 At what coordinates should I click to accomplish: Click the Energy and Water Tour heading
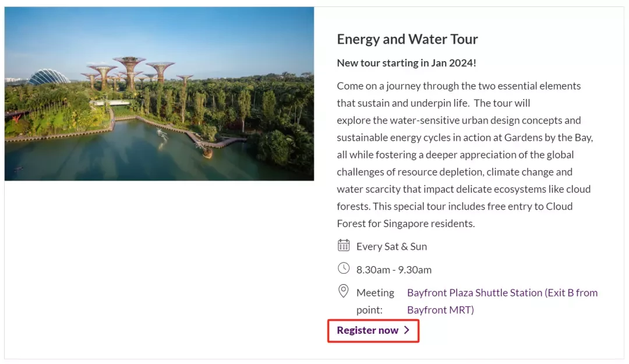click(x=407, y=39)
